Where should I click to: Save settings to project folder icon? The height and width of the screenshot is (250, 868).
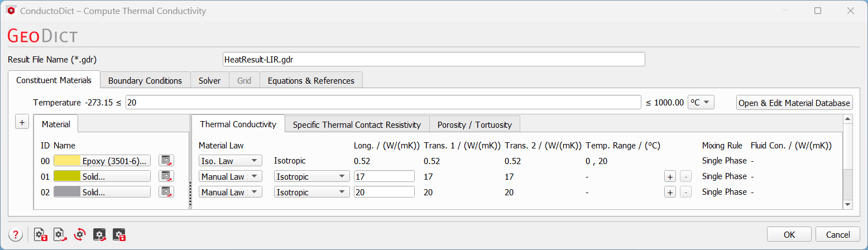tap(119, 235)
